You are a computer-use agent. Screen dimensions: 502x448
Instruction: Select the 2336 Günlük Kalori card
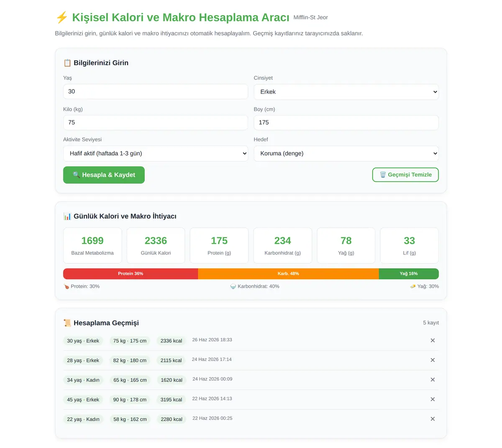point(156,246)
